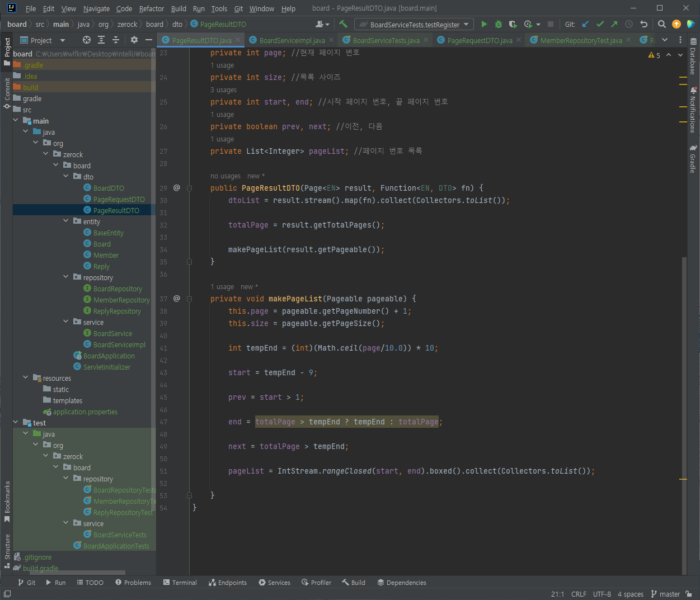Image resolution: width=700 pixels, height=600 pixels.
Task: Click the stop process square icon
Action: (551, 24)
